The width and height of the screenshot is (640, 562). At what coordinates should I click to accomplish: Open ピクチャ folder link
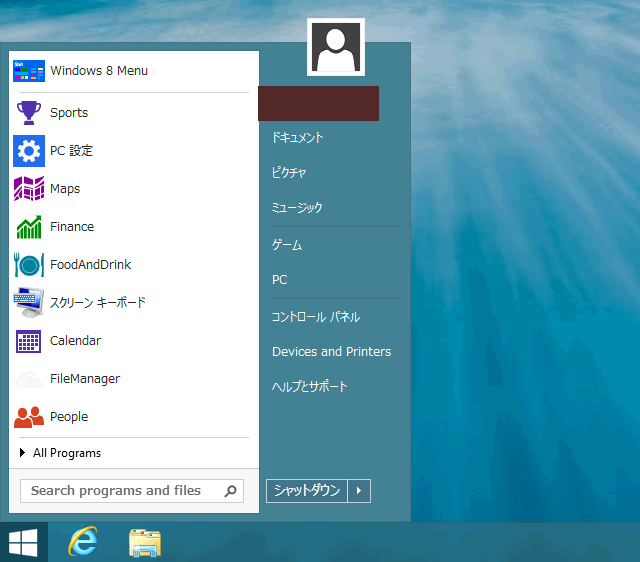pyautogui.click(x=289, y=173)
